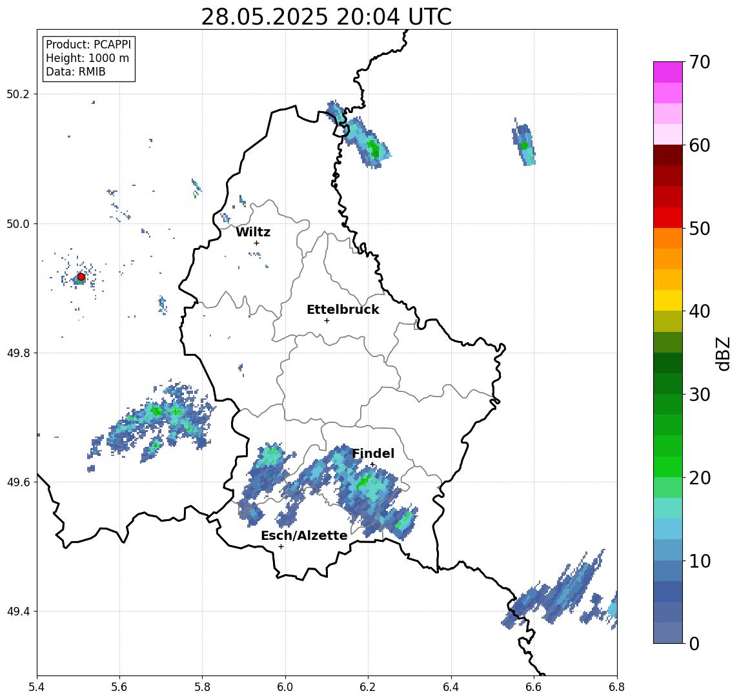Click the latitude tick label 49.8
The image size is (739, 700).
coord(18,353)
